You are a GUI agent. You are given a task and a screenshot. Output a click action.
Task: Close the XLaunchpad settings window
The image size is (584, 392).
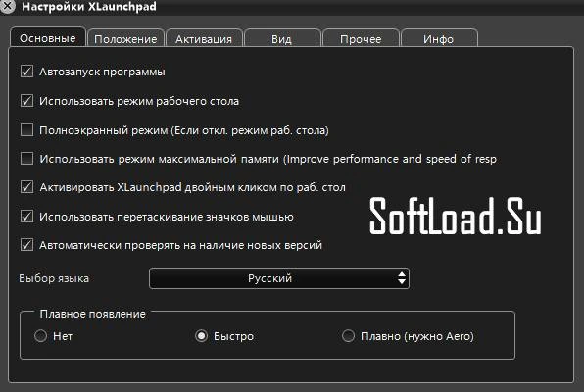pyautogui.click(x=7, y=6)
